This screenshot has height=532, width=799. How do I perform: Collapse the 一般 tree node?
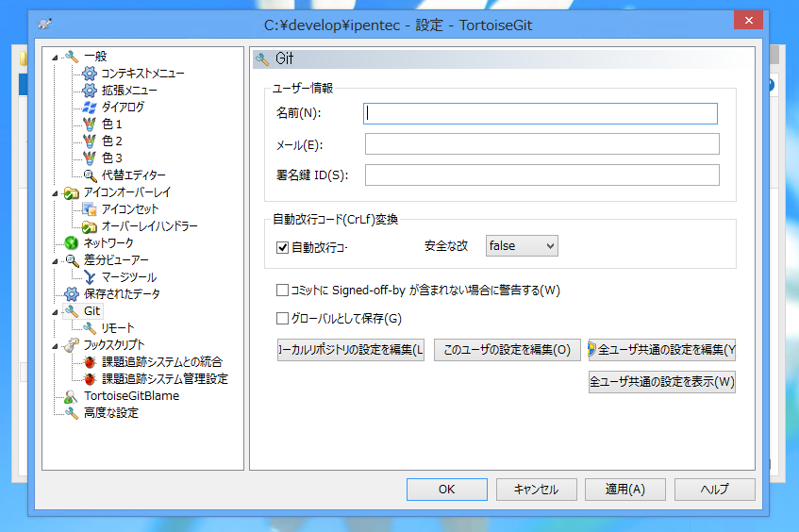55,58
